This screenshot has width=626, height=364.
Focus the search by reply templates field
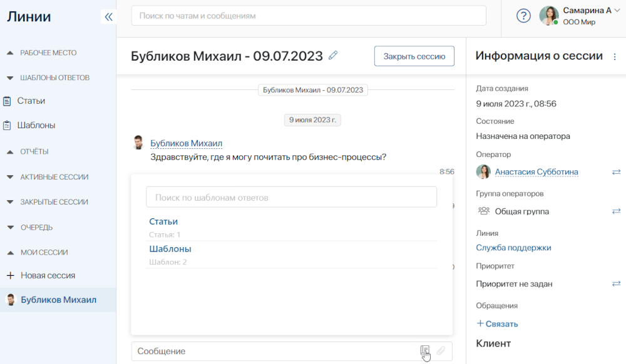291,197
